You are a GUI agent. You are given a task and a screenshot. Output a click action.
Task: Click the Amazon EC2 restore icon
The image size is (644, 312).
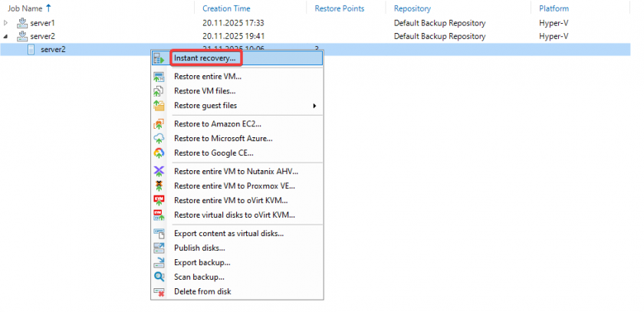[x=159, y=124]
